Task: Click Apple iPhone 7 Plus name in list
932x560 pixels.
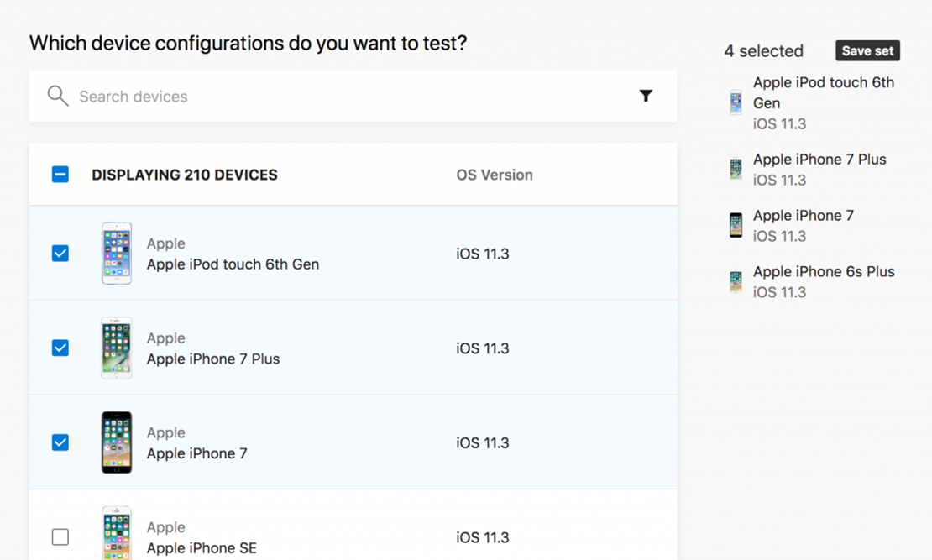Action: (x=213, y=359)
